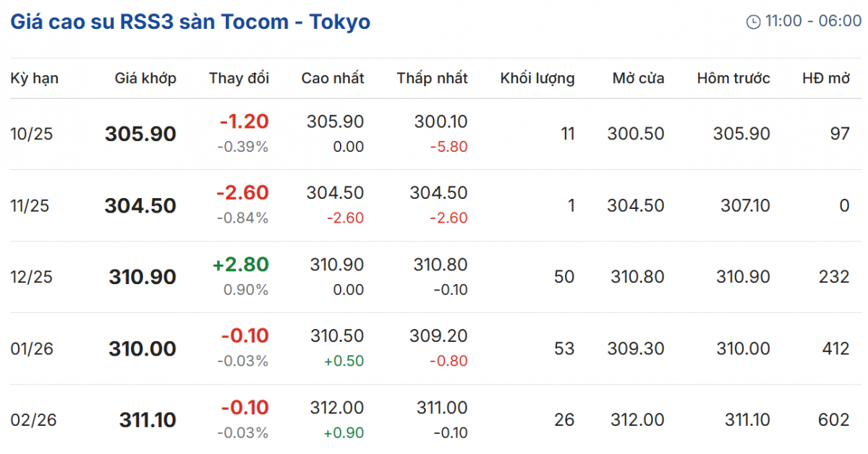Select the 02/26 contract term
The image size is (868, 454).
[33, 420]
